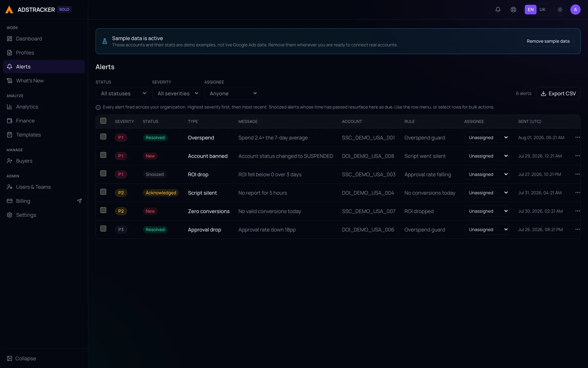Open assignee dropdown for DOI_DEMO_USA_004 row
This screenshot has height=368, width=588.
coord(487,193)
